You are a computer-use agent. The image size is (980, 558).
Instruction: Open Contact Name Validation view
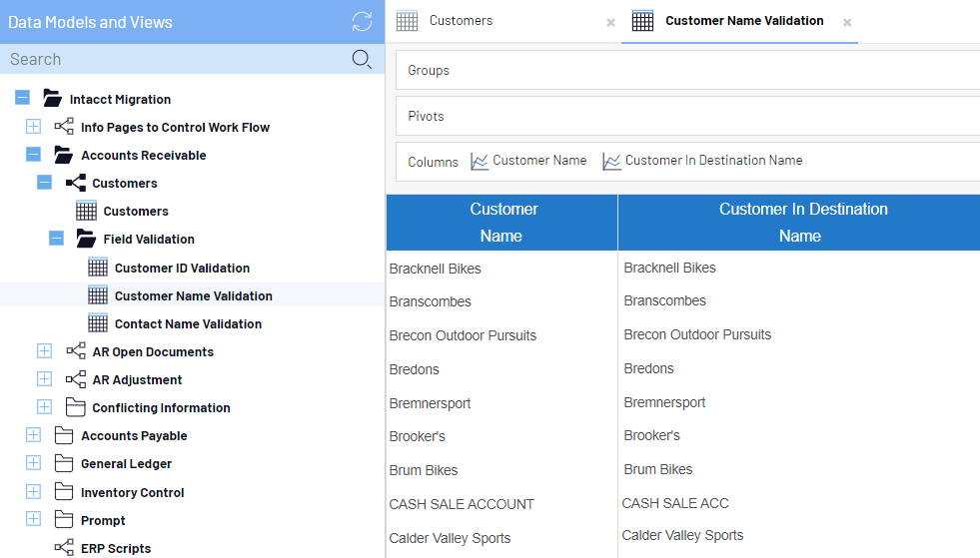pyautogui.click(x=188, y=323)
